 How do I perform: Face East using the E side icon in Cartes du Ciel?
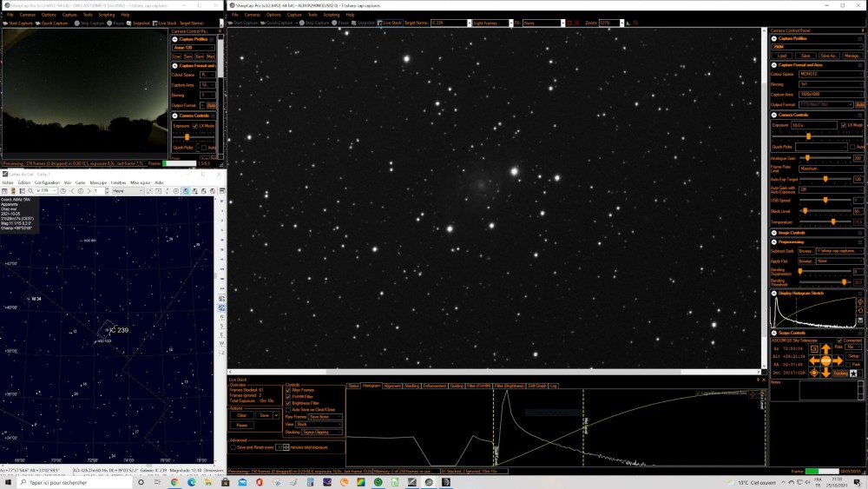point(221,334)
